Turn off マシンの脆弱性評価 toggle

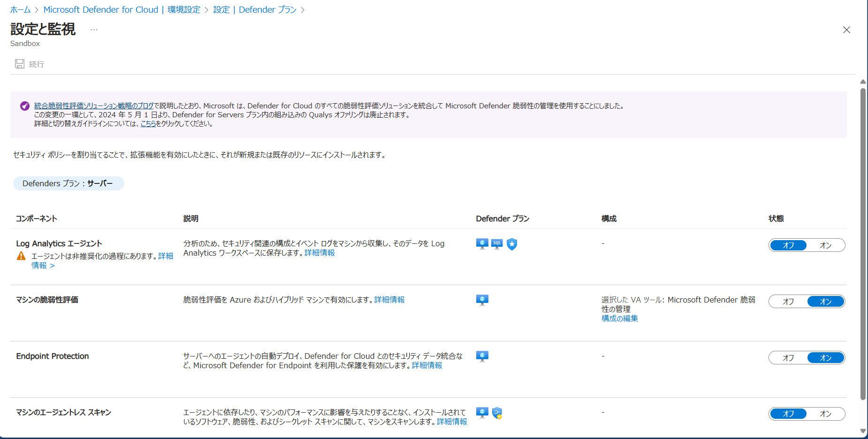coord(788,302)
